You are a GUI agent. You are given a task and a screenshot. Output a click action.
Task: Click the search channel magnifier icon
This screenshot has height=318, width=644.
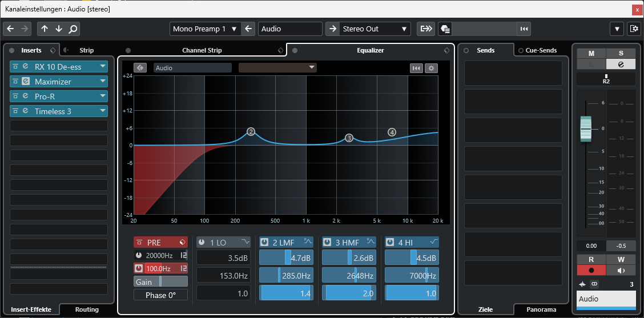(73, 29)
